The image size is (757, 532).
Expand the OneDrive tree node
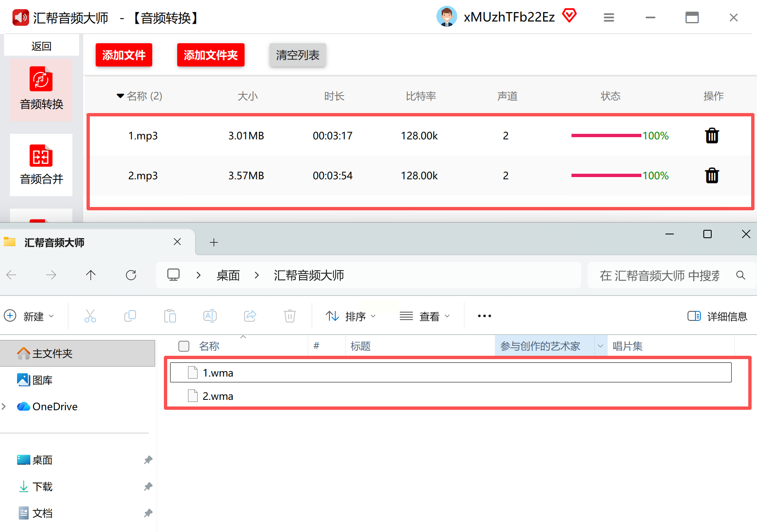[x=4, y=406]
